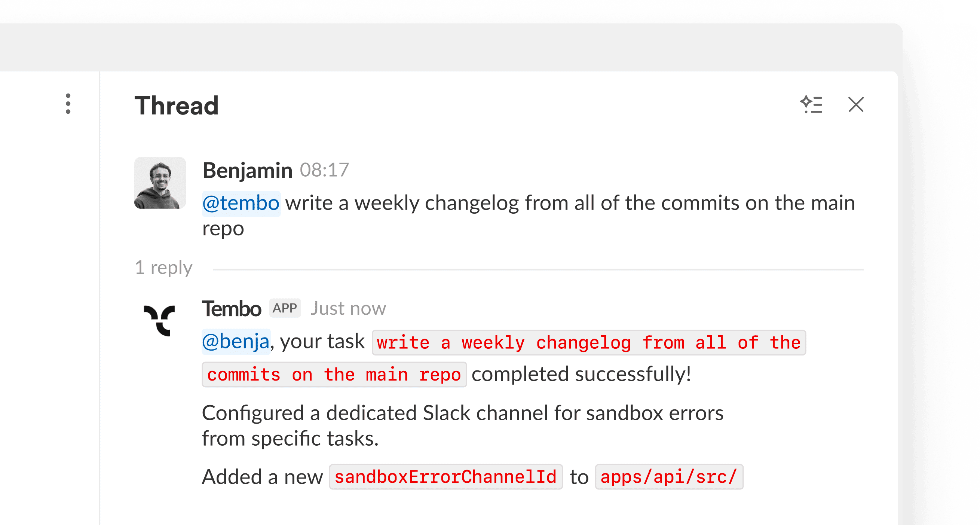Open the three-dot more options menu
980x525 pixels.
click(x=68, y=104)
